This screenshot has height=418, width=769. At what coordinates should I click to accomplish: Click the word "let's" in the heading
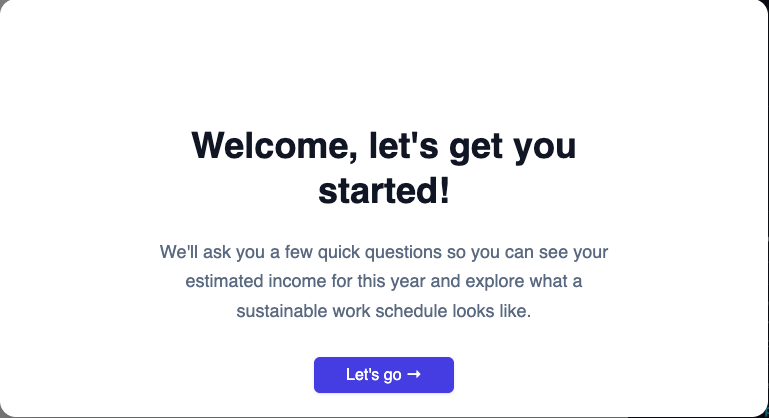404,146
